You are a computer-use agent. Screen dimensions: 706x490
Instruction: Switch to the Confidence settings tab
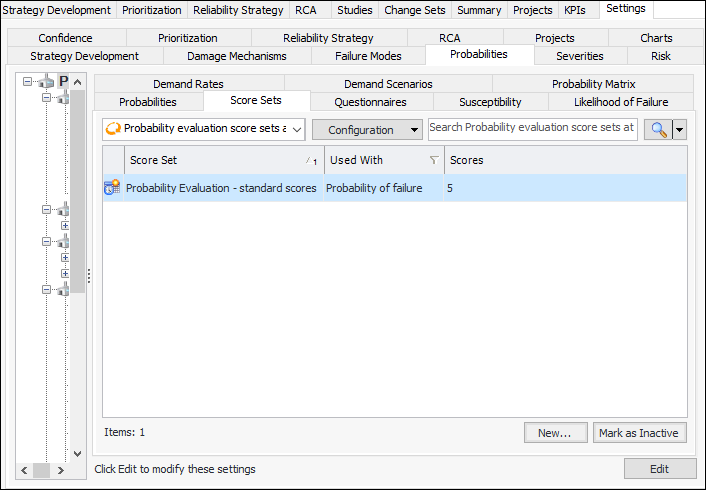[65, 38]
